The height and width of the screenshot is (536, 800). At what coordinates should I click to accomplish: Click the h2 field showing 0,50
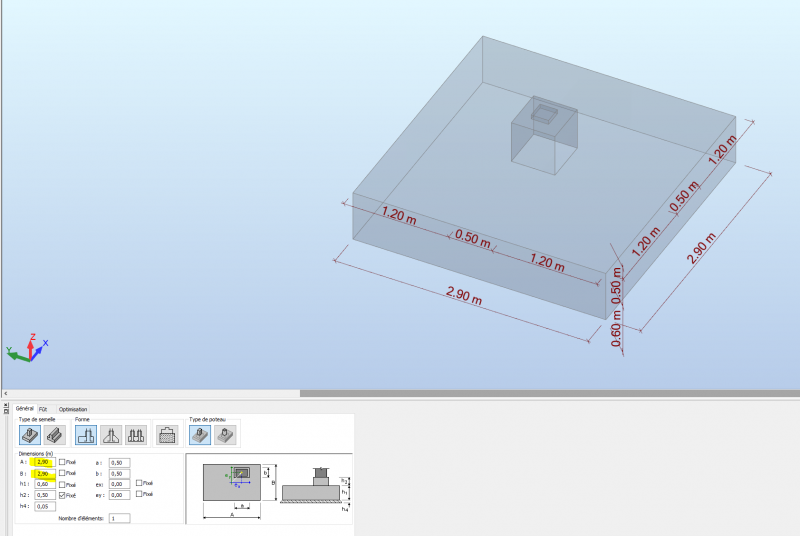tap(45, 495)
